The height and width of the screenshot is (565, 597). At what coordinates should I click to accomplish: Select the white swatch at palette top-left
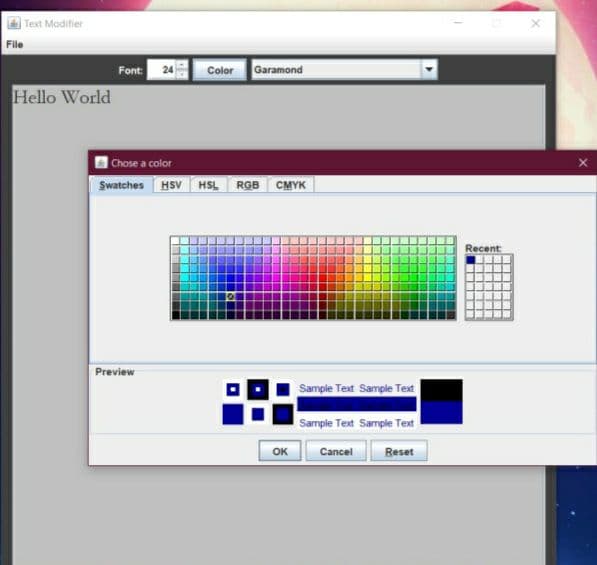(175, 241)
